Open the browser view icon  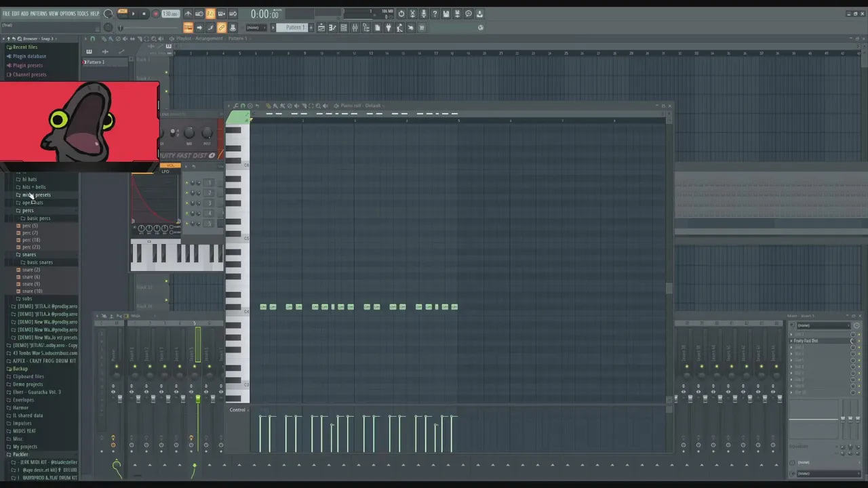pyautogui.click(x=366, y=27)
